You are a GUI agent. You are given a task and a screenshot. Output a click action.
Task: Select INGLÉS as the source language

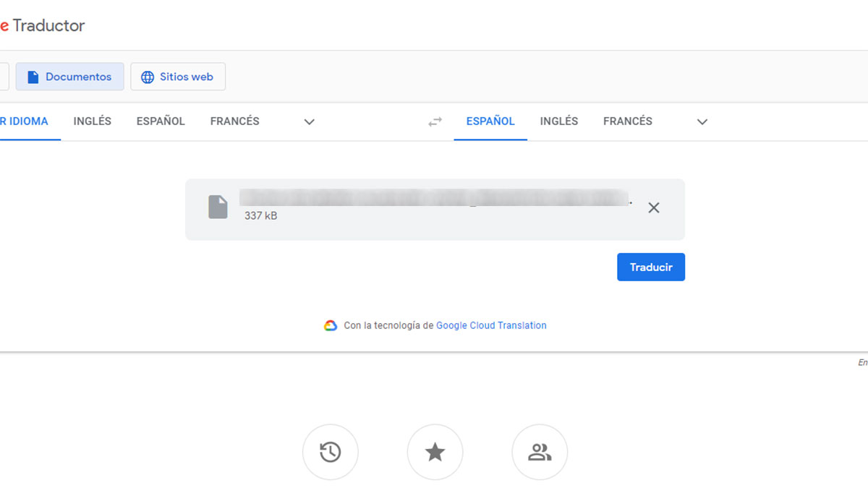[x=92, y=121]
